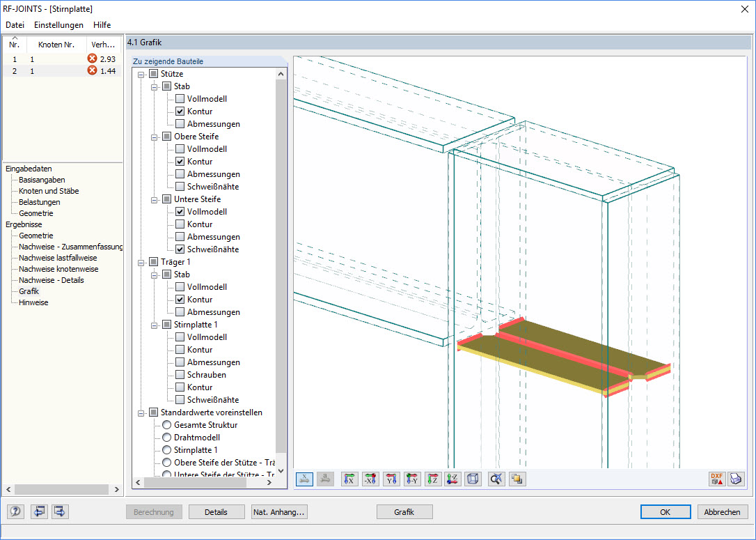
Task: Open help via question mark icon
Action: 15,511
